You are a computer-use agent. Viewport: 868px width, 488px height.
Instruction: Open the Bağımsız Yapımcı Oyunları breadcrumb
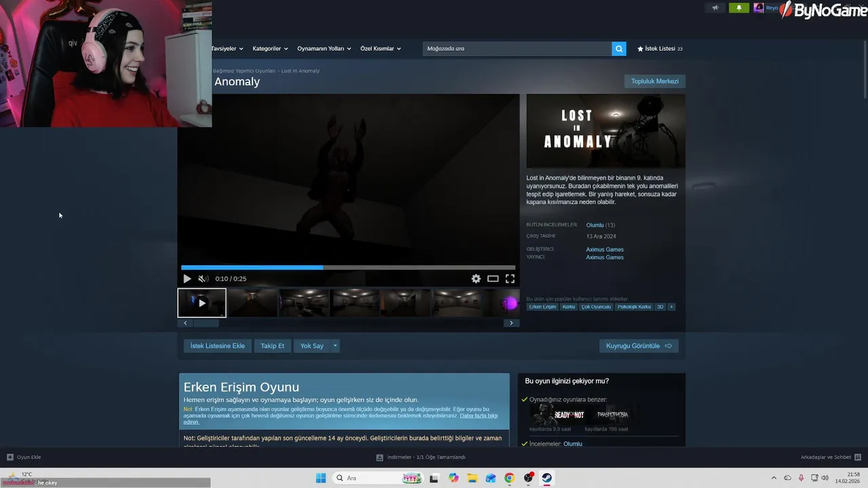pyautogui.click(x=244, y=70)
